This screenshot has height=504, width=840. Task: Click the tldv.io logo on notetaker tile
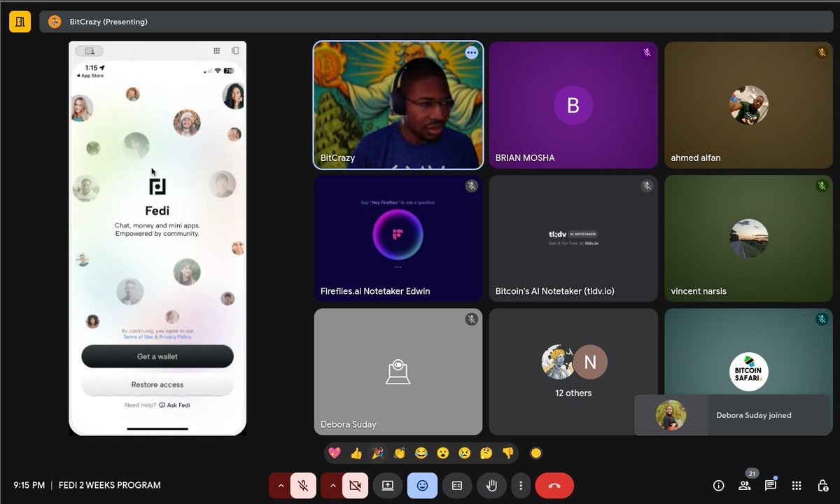(x=573, y=236)
